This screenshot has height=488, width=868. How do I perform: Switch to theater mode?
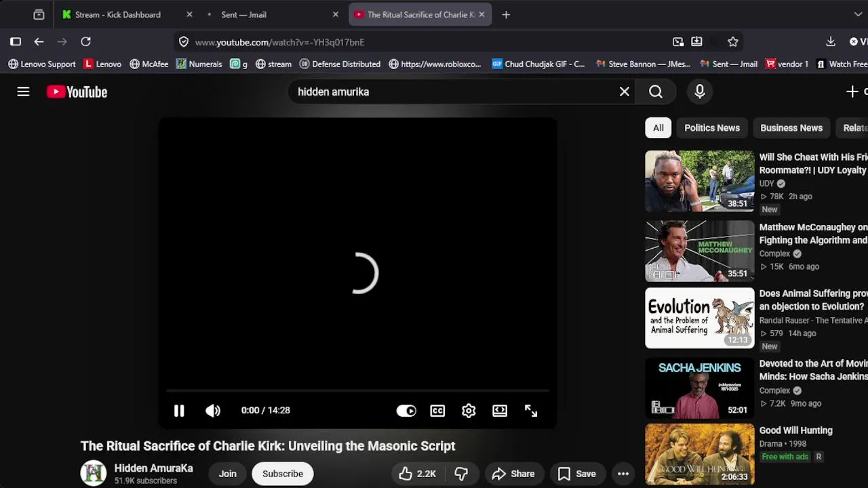(x=500, y=410)
